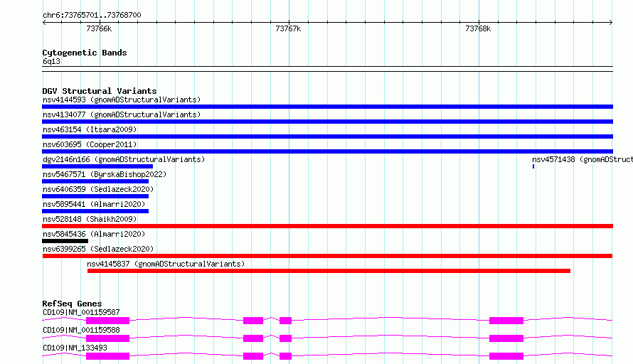Image resolution: width=633 pixels, height=364 pixels.
Task: Click the RefSeq Genes track title
Action: coord(72,304)
